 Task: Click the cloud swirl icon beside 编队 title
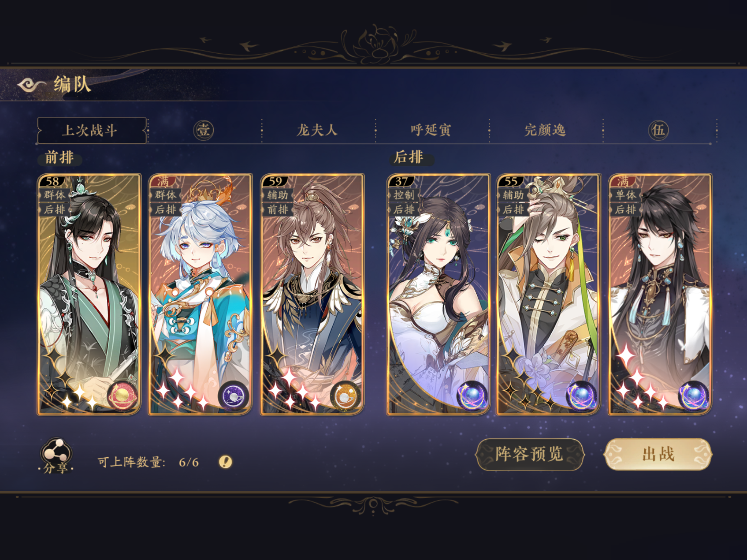pos(32,84)
